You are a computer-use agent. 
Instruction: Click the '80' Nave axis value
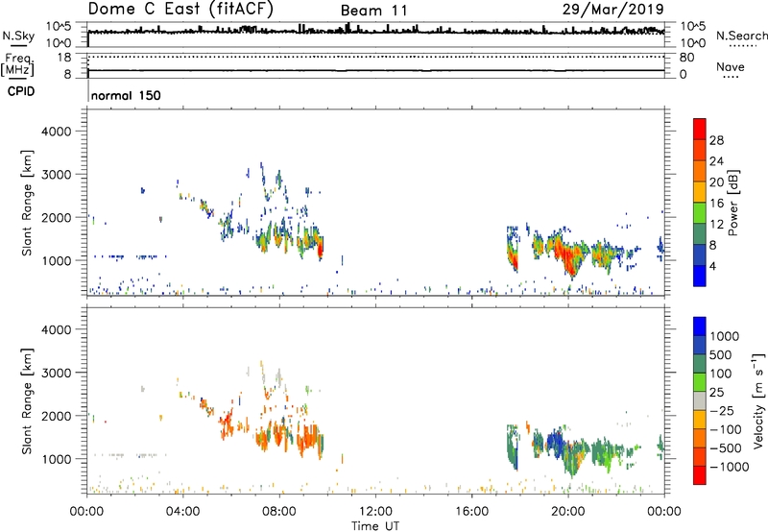tap(686, 58)
